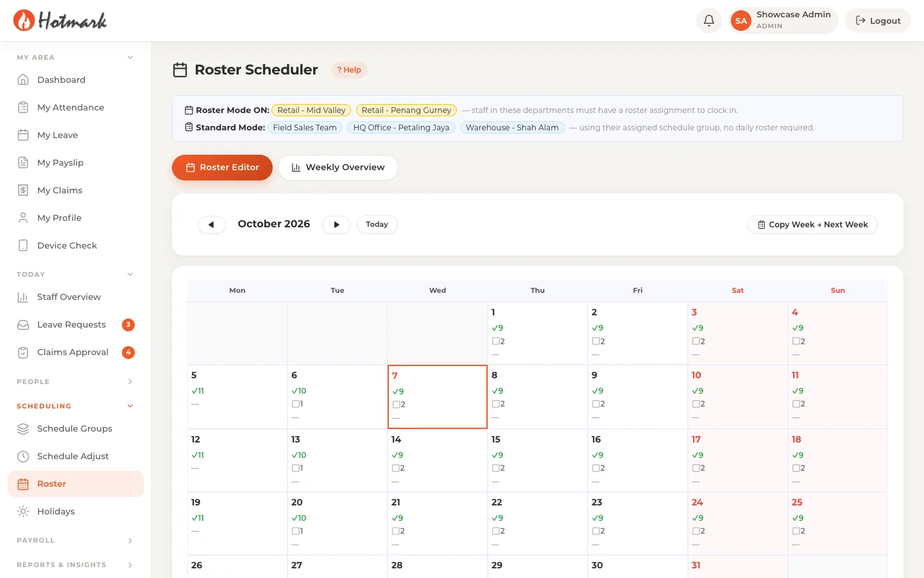Switch to the Weekly Overview tab
This screenshot has height=578, width=924.
tap(338, 168)
